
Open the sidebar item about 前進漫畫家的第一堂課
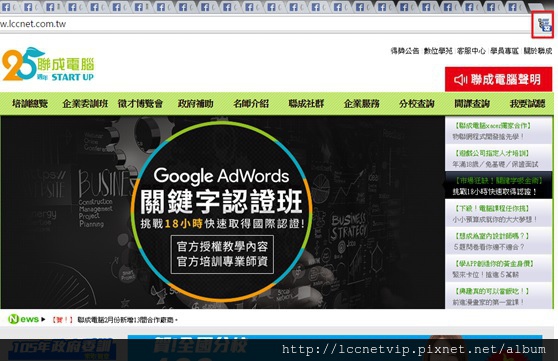click(x=498, y=296)
